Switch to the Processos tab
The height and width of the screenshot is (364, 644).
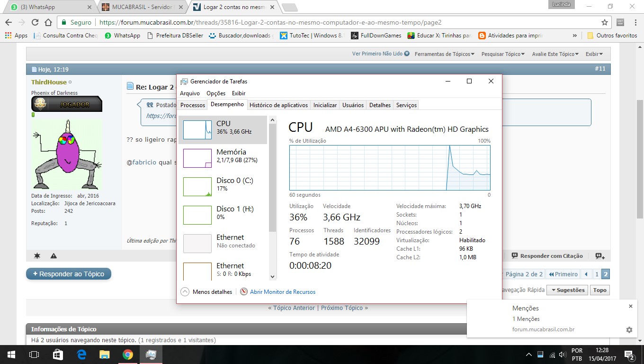pos(193,105)
